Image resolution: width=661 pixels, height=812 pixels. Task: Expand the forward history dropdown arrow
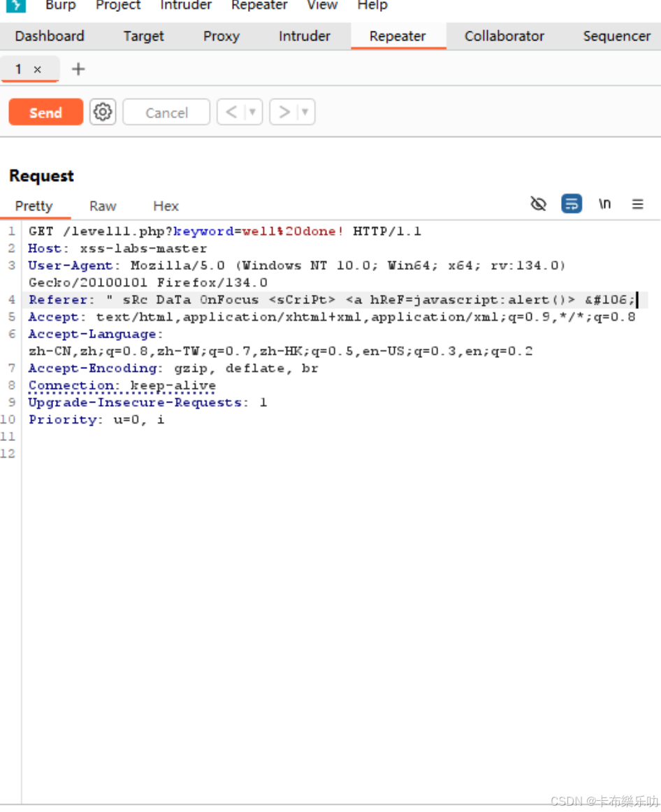(x=305, y=112)
